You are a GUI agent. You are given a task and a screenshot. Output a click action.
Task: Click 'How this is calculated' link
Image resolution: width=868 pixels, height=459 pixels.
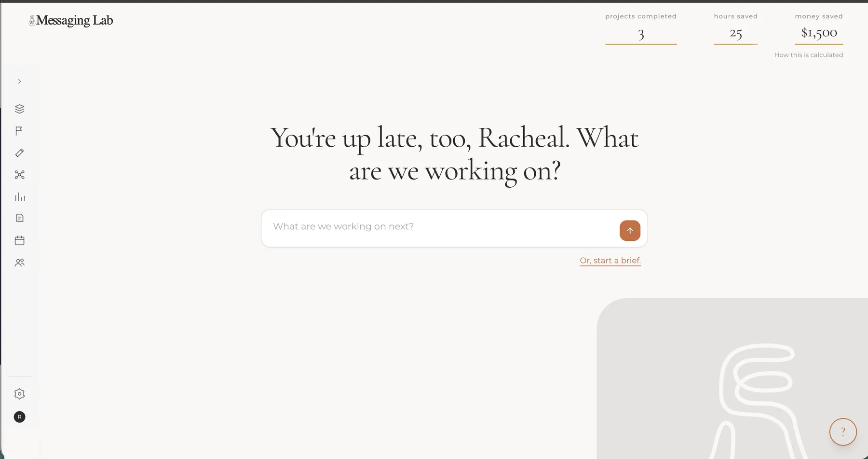(x=809, y=55)
